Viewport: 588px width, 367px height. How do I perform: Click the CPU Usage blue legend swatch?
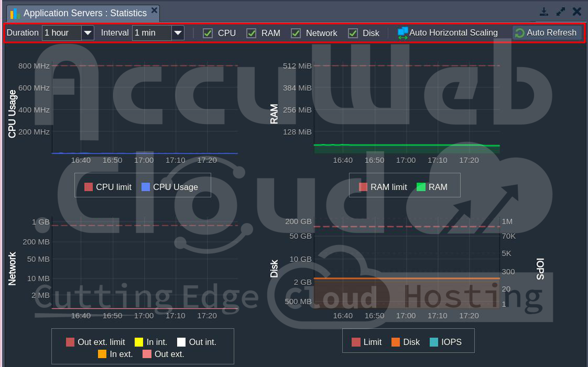tap(146, 187)
